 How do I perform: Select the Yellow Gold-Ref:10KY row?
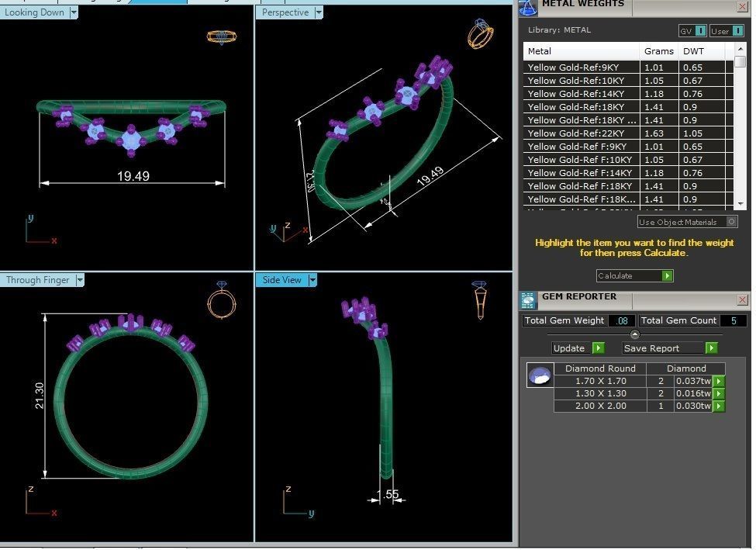pos(628,81)
